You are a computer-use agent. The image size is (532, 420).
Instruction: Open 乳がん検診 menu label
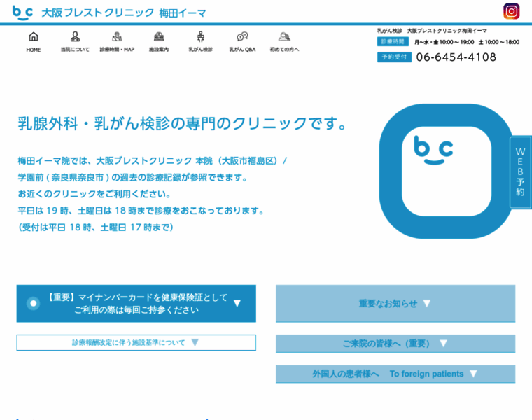pyautogui.click(x=200, y=50)
